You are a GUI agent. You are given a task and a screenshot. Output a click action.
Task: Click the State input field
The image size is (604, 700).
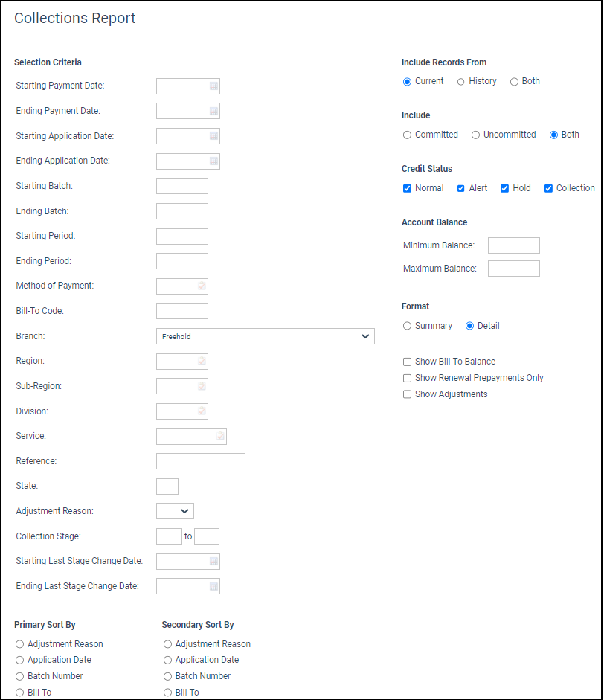point(167,487)
